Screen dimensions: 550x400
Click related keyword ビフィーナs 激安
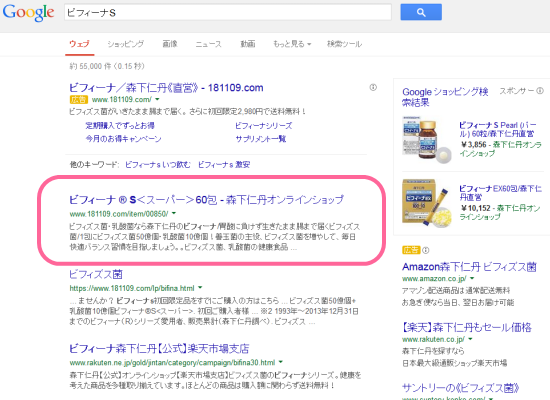(224, 165)
